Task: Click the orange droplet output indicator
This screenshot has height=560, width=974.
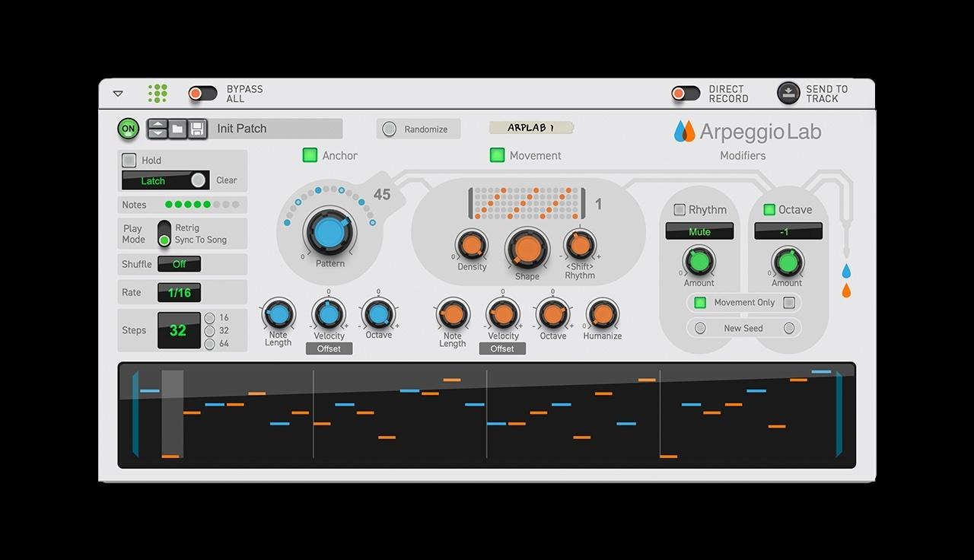Action: click(846, 291)
